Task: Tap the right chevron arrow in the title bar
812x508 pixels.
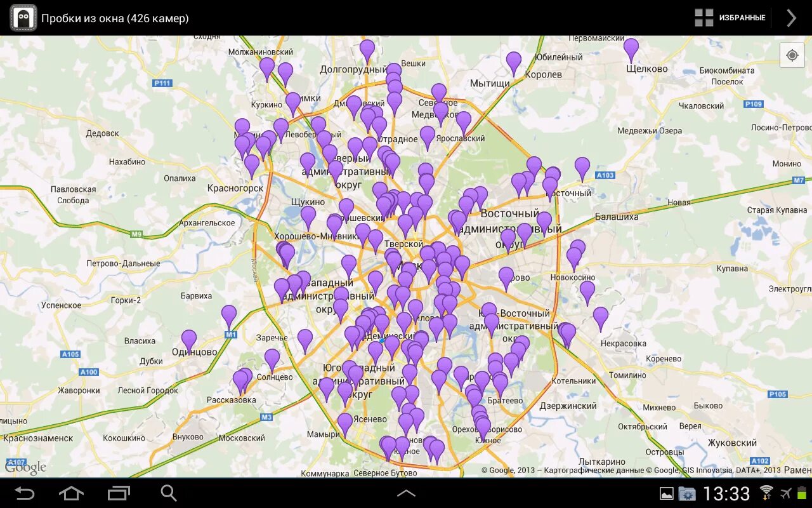Action: 792,18
